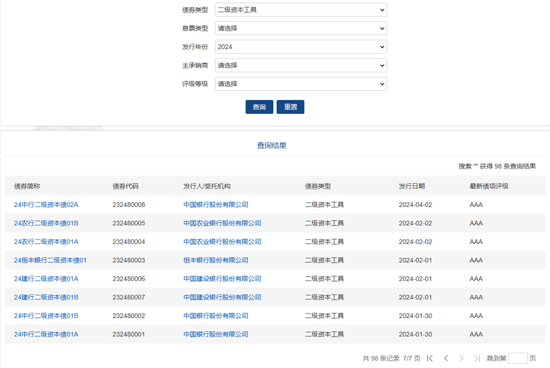The height and width of the screenshot is (368, 550).
Task: Open the 主承销商 dropdown
Action: [x=301, y=66]
